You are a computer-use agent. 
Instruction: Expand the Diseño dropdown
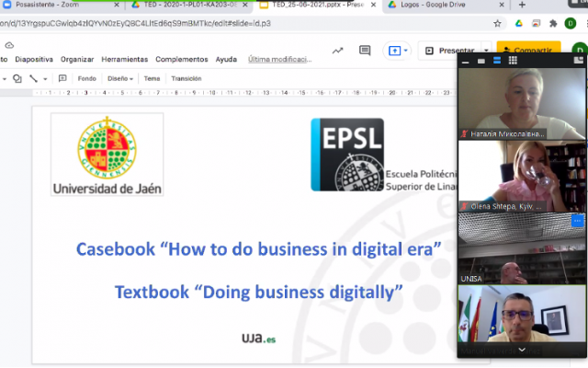pyautogui.click(x=119, y=78)
